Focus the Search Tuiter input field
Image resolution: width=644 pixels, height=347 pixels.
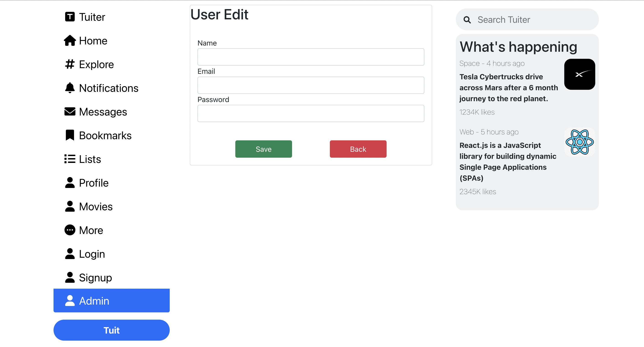[525, 20]
